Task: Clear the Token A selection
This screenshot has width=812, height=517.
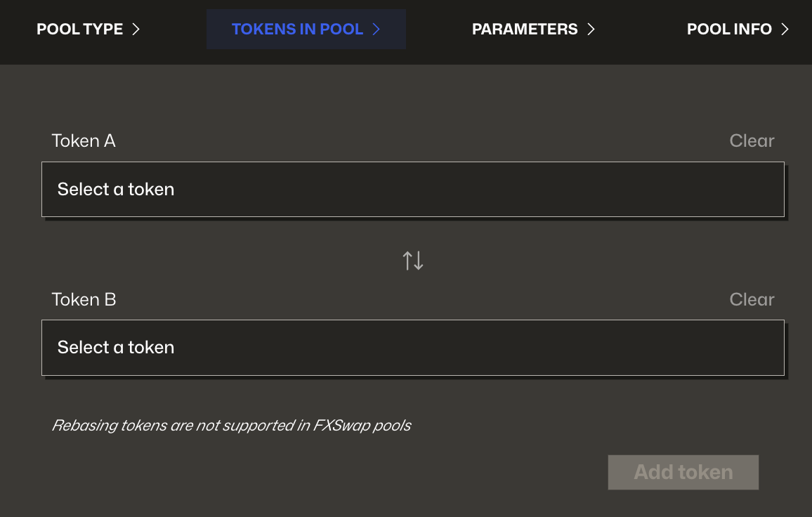Action: point(752,140)
